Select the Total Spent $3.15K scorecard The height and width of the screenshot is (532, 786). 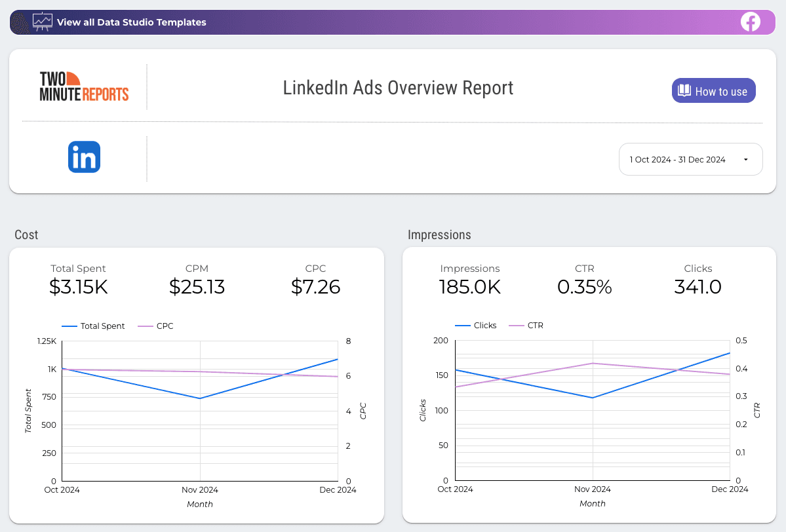pos(78,278)
